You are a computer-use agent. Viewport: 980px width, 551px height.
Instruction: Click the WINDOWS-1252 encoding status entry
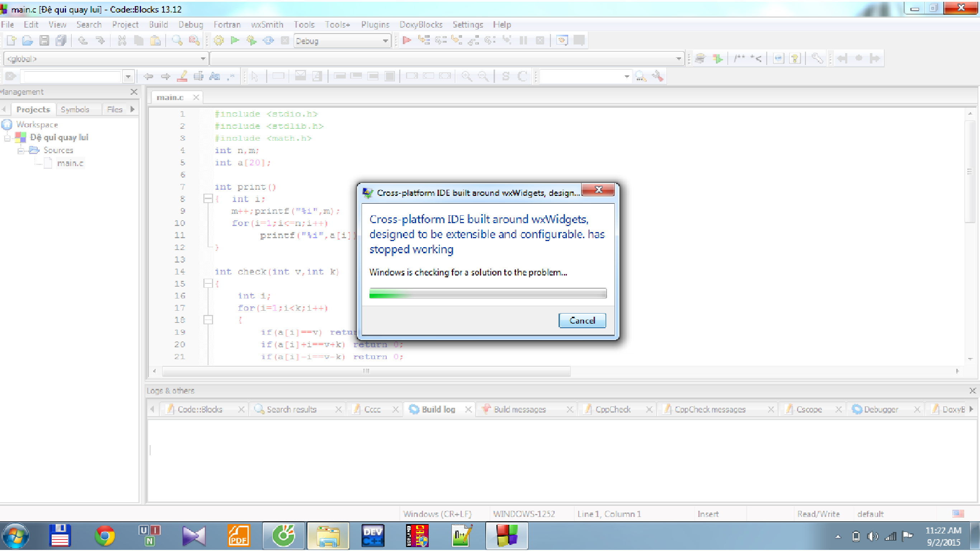[524, 514]
